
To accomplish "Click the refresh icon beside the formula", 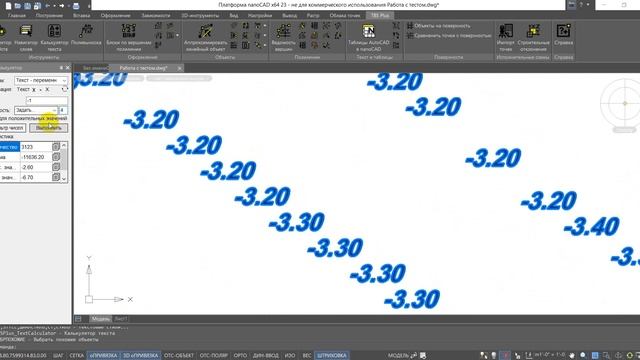I will 64,89.
